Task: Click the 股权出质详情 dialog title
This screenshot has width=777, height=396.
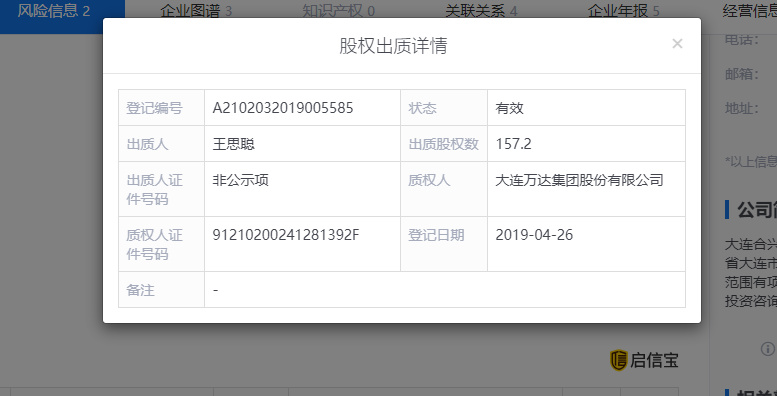Action: tap(393, 46)
